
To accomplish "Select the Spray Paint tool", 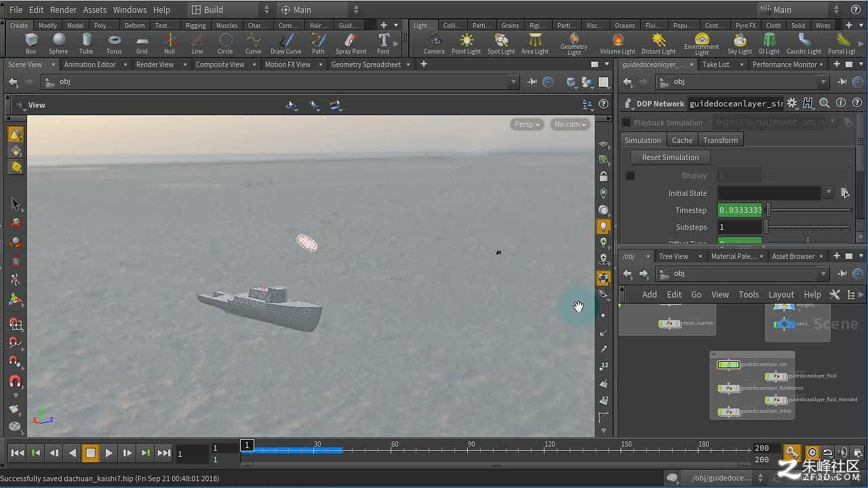I will pos(351,43).
